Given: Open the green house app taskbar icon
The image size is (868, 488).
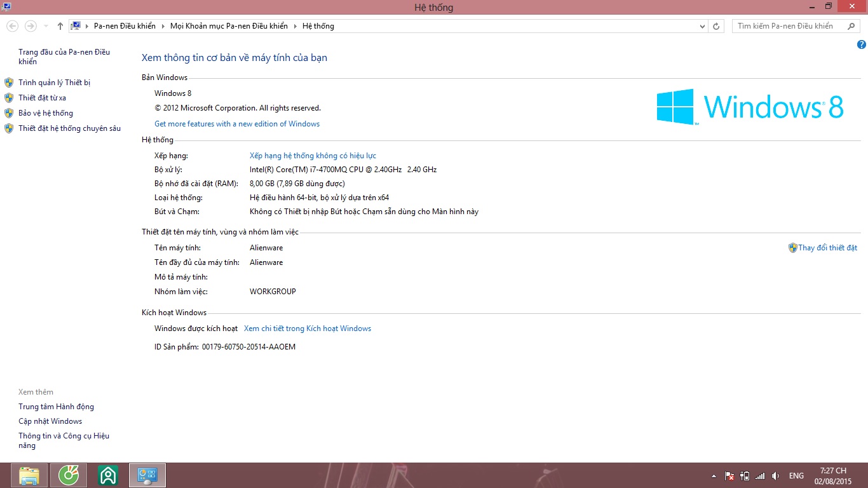Looking at the screenshot, I should pos(108,475).
